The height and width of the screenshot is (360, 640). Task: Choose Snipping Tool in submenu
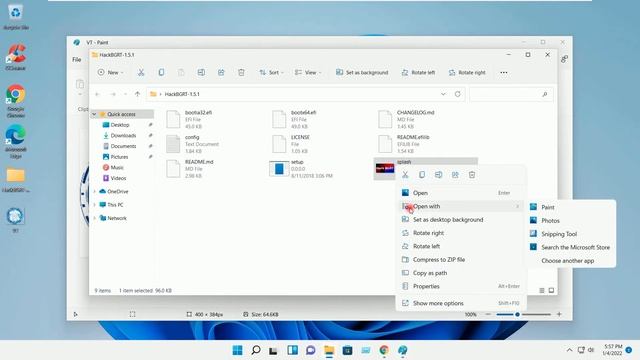pos(571,234)
